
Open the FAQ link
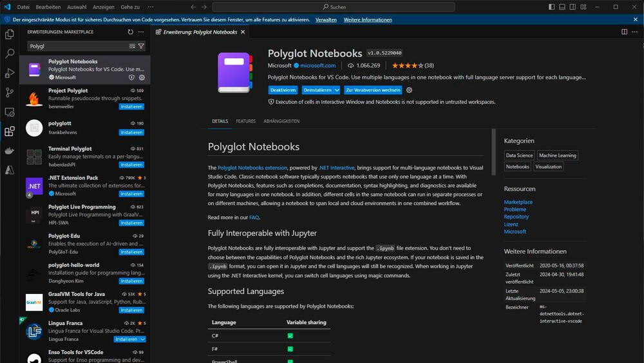(254, 217)
